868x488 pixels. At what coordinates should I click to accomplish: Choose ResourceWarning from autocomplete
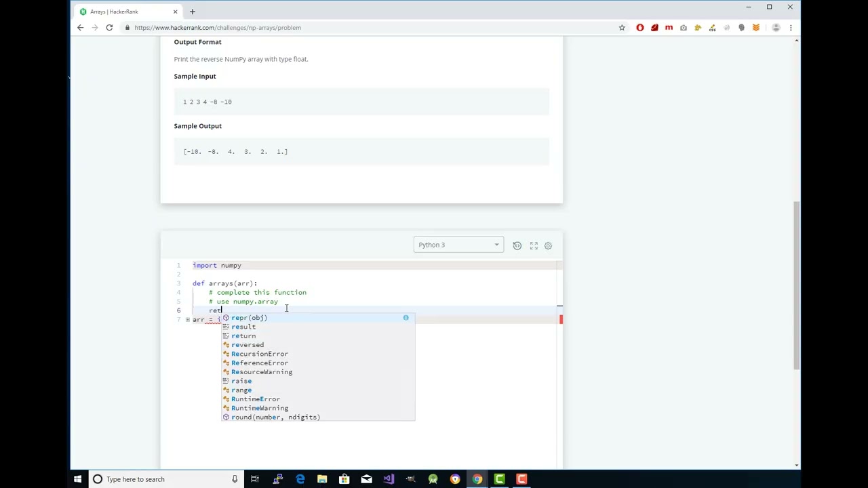317,372
